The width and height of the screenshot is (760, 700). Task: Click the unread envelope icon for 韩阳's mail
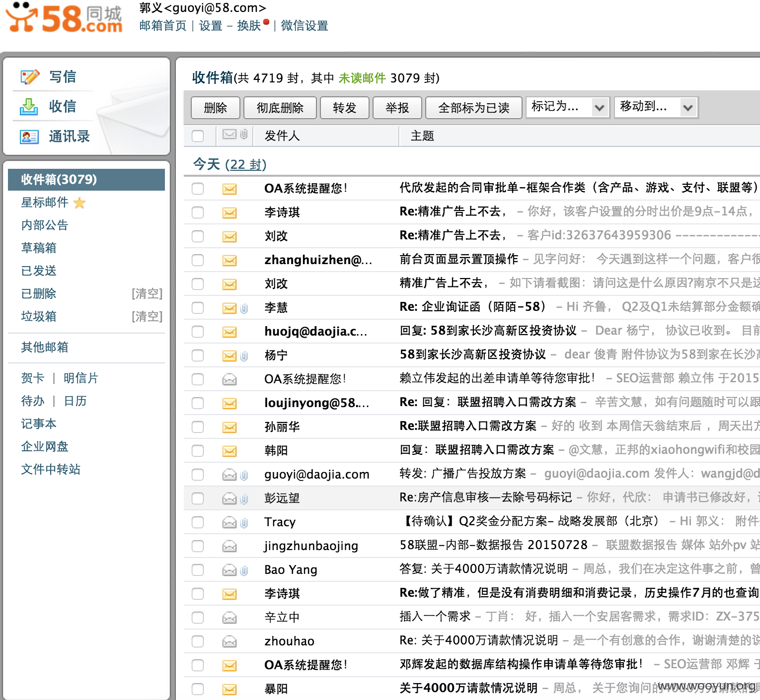(229, 451)
